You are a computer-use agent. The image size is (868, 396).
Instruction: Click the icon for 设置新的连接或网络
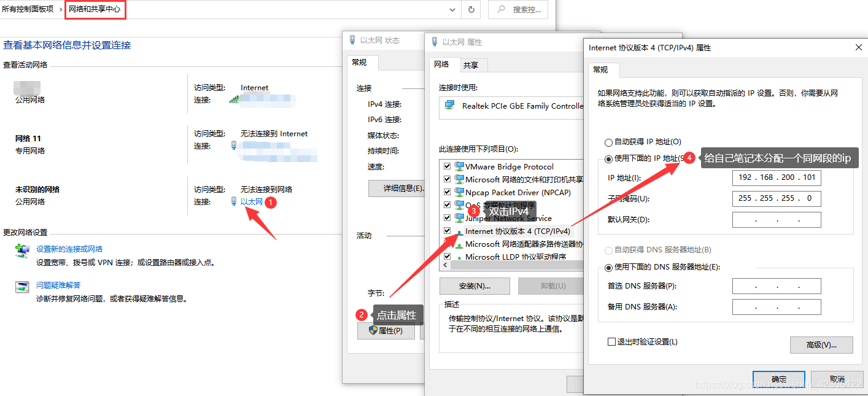23,250
